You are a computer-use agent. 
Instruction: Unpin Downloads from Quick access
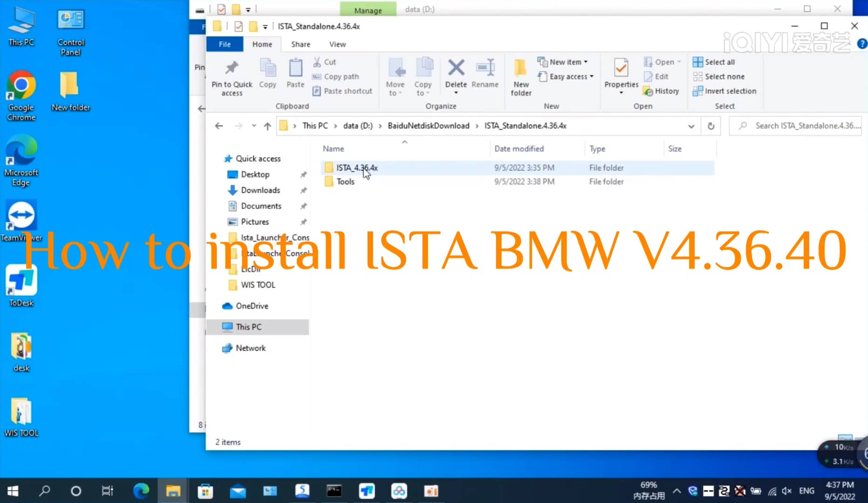(x=303, y=190)
